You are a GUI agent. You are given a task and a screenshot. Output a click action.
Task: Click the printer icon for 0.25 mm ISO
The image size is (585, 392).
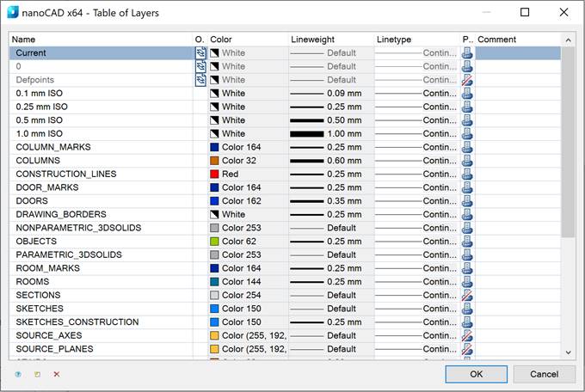[467, 107]
